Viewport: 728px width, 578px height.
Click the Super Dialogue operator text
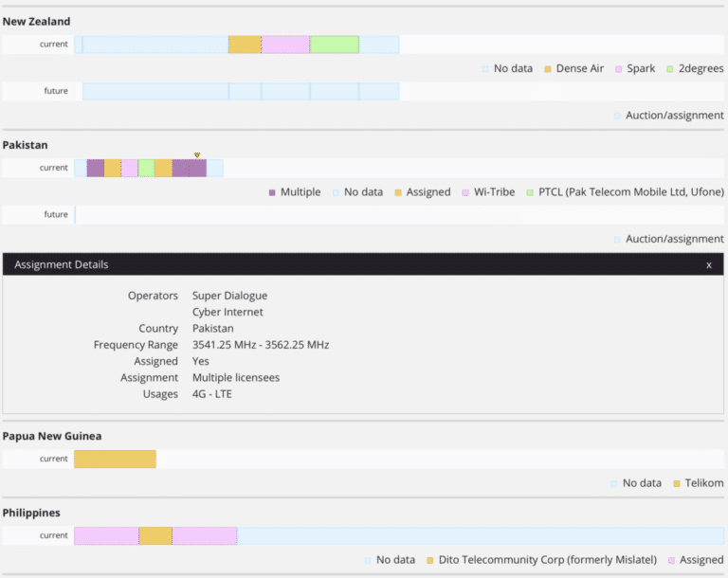click(x=229, y=296)
